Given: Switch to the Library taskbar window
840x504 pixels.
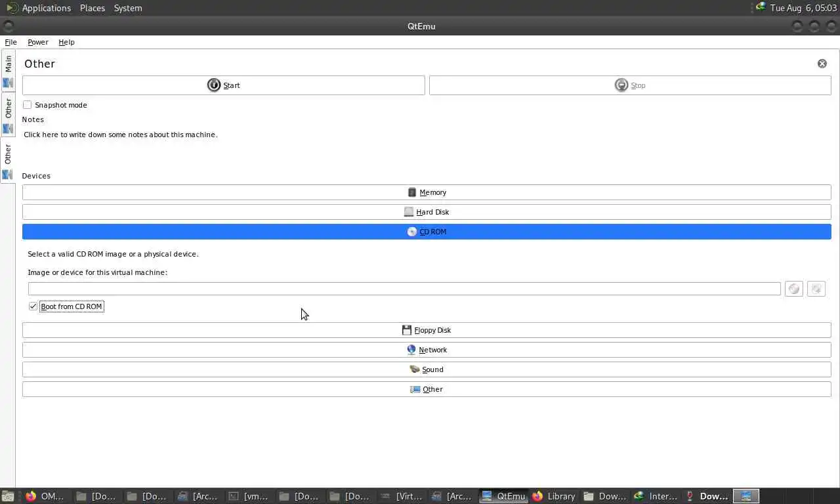Looking at the screenshot, I should [x=553, y=496].
